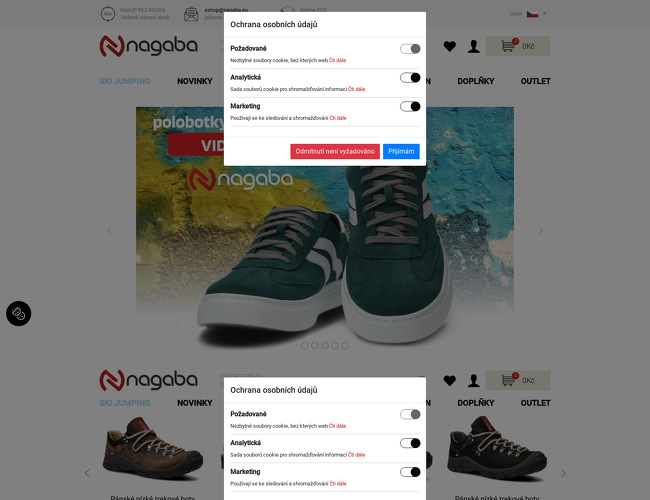The image size is (650, 500).
Task: Go to the next banner slide arrow
Action: [541, 230]
